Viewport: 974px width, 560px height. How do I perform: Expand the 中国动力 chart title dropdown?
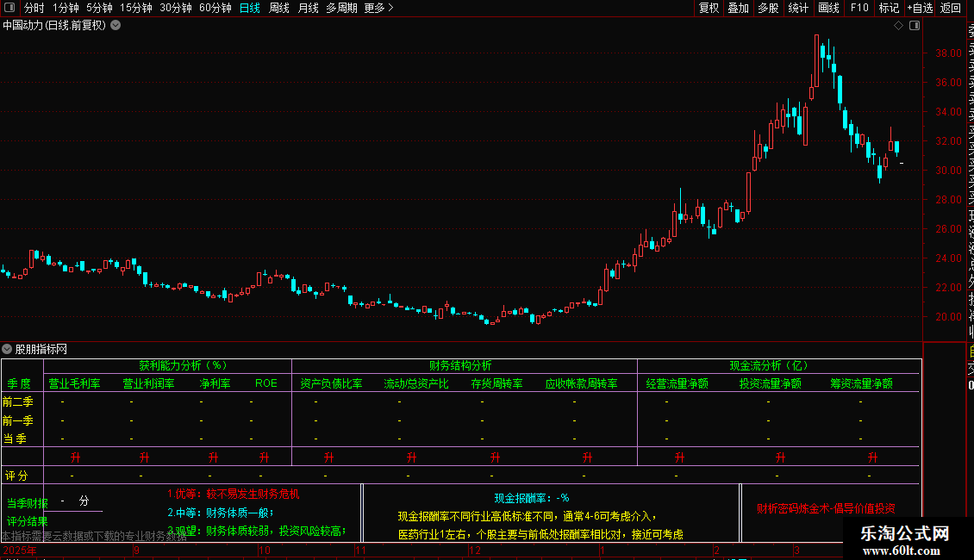click(116, 26)
